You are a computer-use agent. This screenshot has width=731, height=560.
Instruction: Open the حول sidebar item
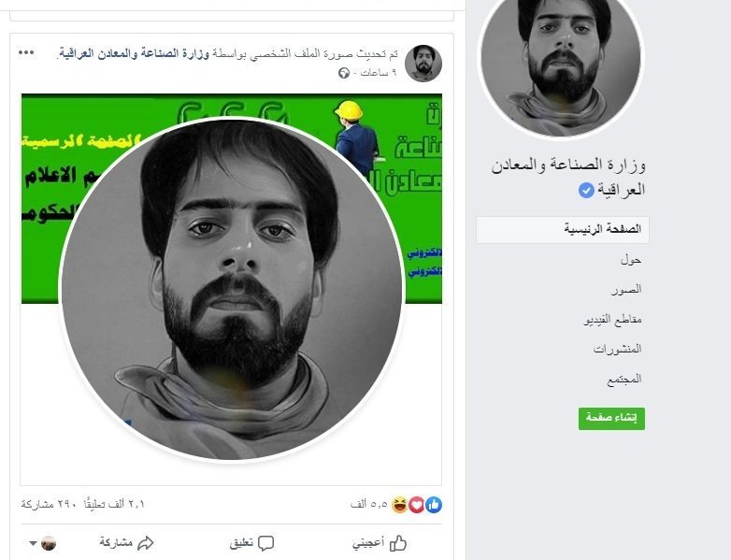[631, 260]
